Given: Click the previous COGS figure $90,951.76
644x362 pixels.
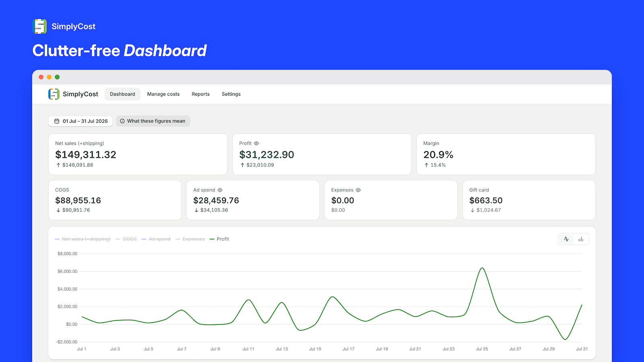Looking at the screenshot, I should coord(76,210).
